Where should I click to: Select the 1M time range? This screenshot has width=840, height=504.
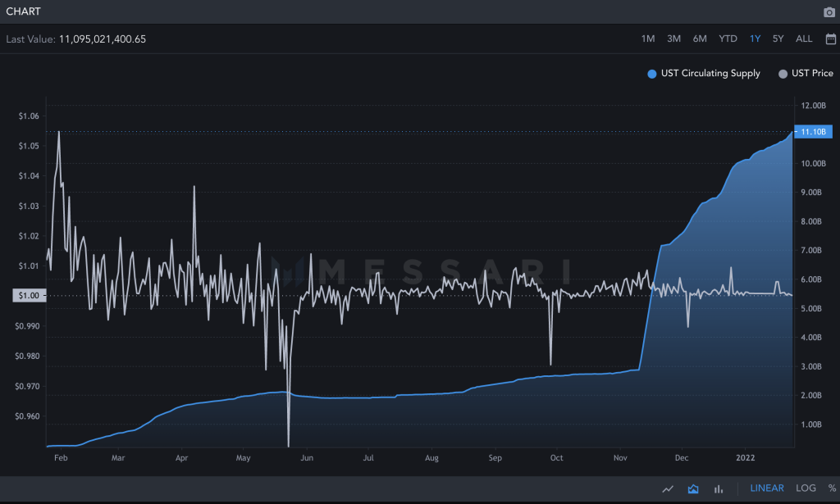[x=648, y=39]
